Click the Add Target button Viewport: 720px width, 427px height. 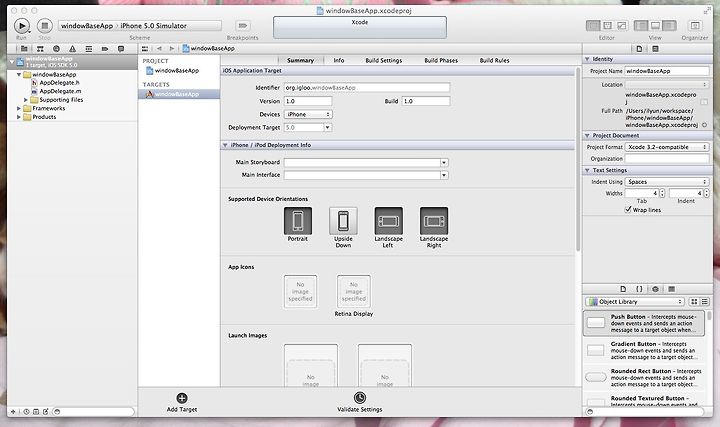[x=182, y=402]
